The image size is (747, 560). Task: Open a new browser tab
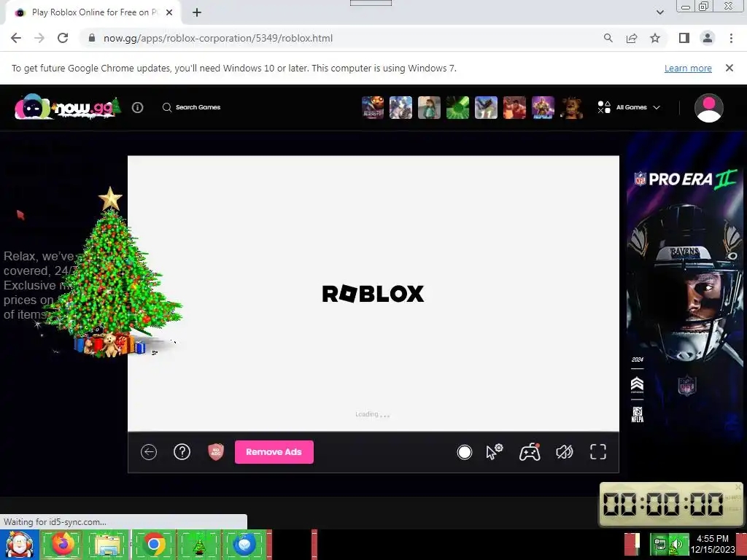[x=197, y=12]
